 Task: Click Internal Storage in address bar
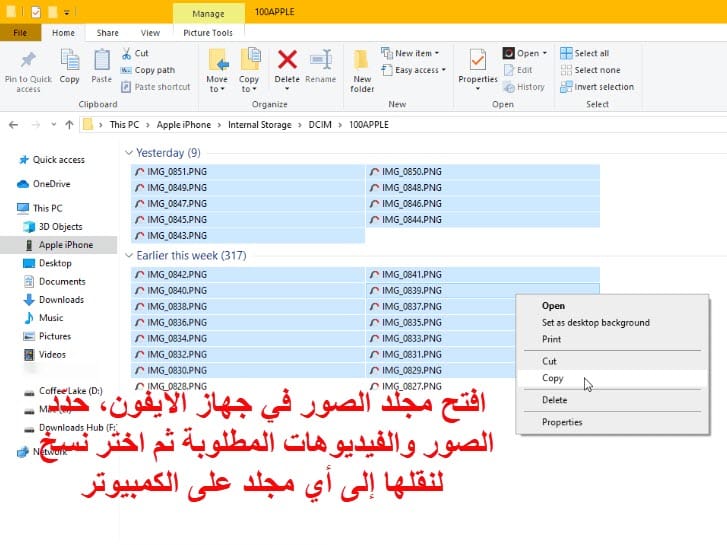(260, 125)
